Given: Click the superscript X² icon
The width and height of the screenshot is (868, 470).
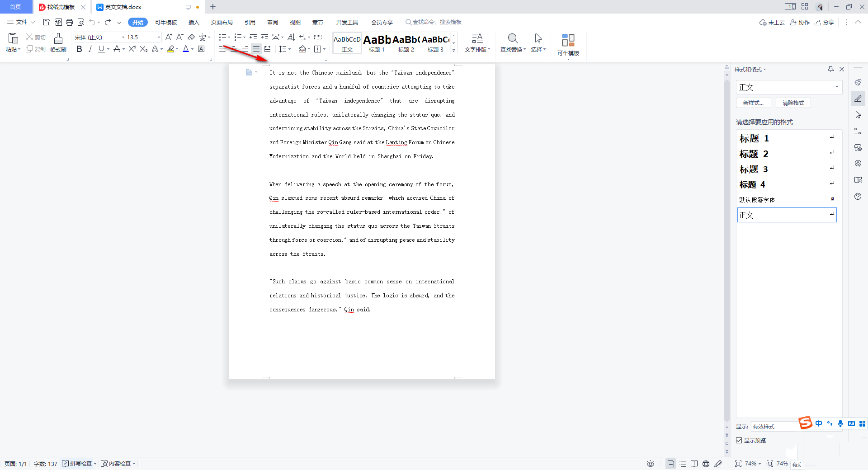Looking at the screenshot, I should click(x=132, y=49).
